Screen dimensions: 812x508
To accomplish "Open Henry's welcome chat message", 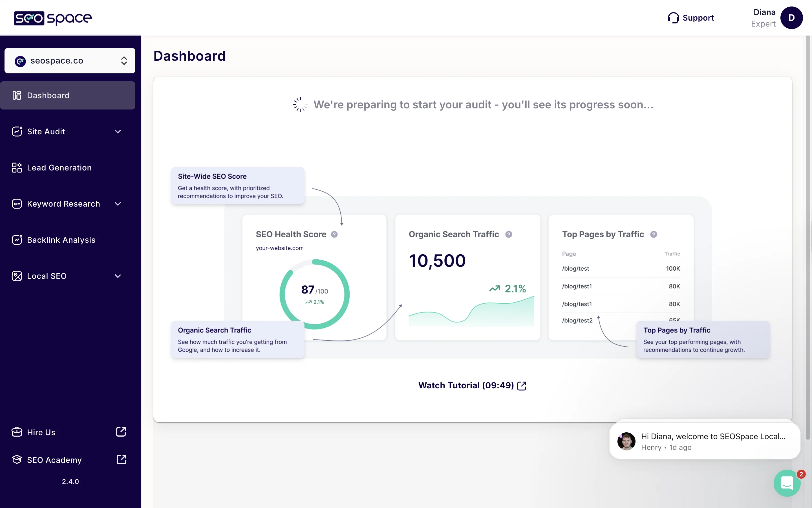I will point(705,441).
